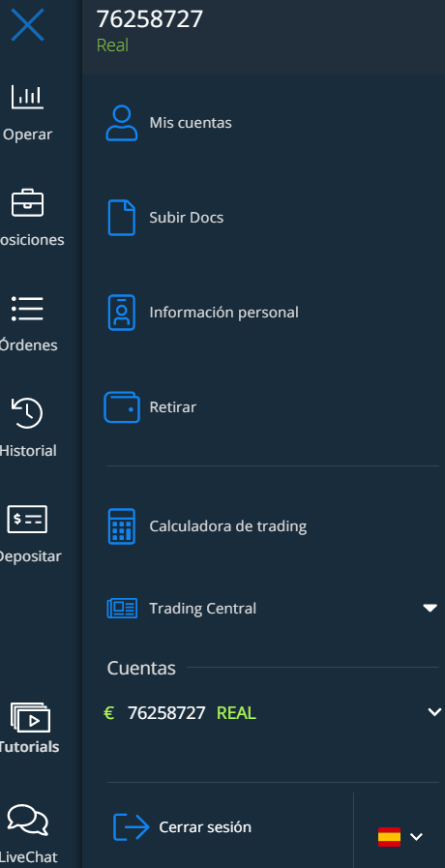Open Calculadora de trading entry
This screenshot has width=445, height=868.
pyautogui.click(x=228, y=525)
